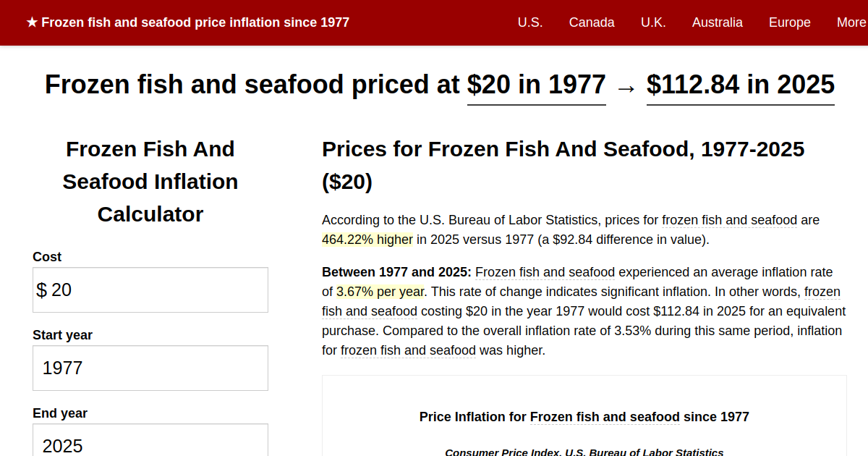Open "frozen fish and seafood" link in first paragraph

(x=729, y=219)
